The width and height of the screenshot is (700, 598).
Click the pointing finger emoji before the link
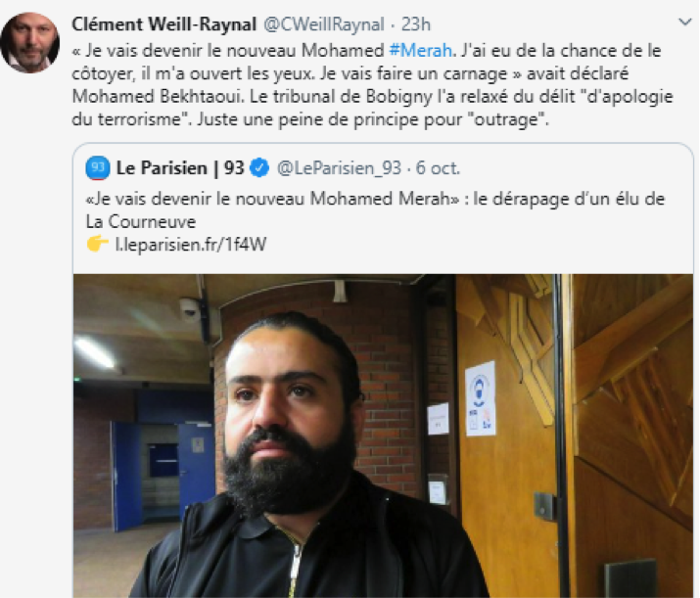pyautogui.click(x=97, y=244)
